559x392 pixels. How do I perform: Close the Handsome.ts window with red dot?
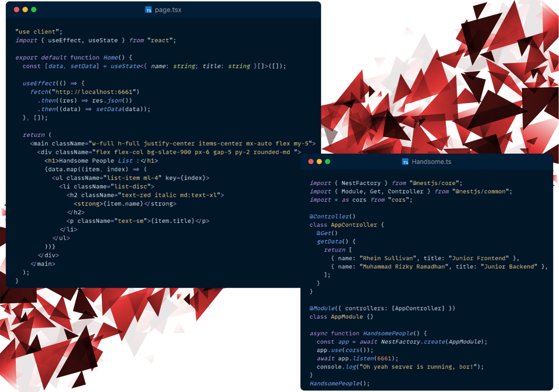tap(311, 162)
